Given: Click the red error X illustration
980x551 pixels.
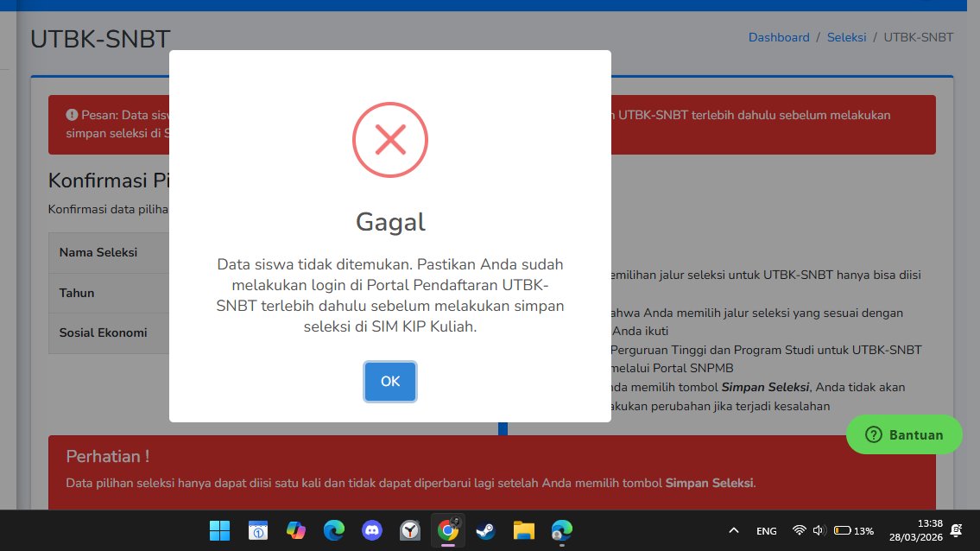Looking at the screenshot, I should click(x=389, y=139).
